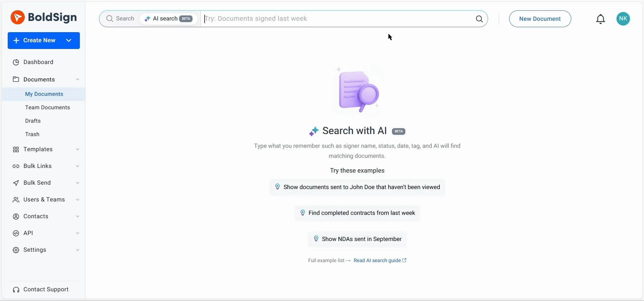Open the notifications bell

pos(600,19)
